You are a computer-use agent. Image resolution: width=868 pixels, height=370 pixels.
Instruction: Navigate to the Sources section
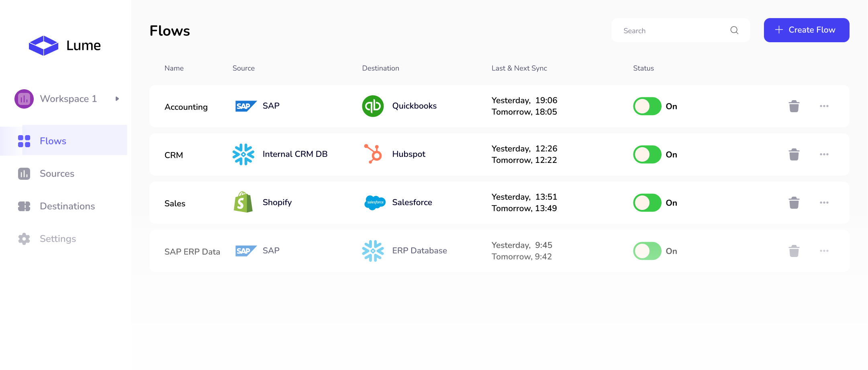click(x=57, y=173)
